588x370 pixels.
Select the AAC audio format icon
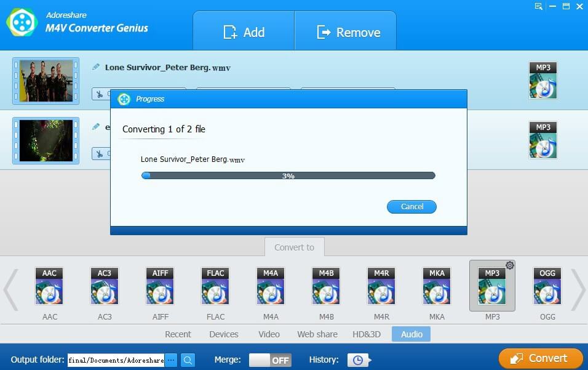[x=49, y=286]
